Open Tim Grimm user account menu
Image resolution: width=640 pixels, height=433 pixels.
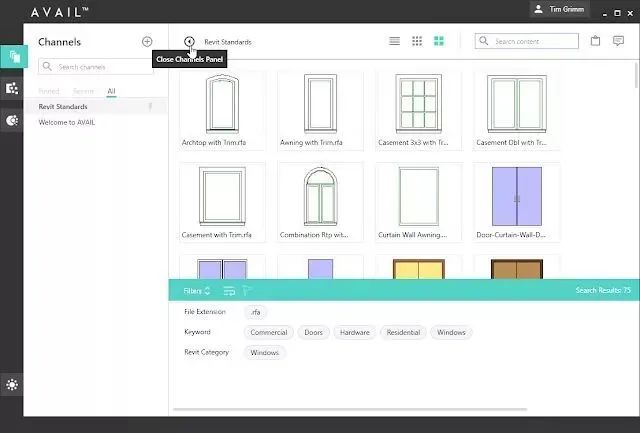560,9
